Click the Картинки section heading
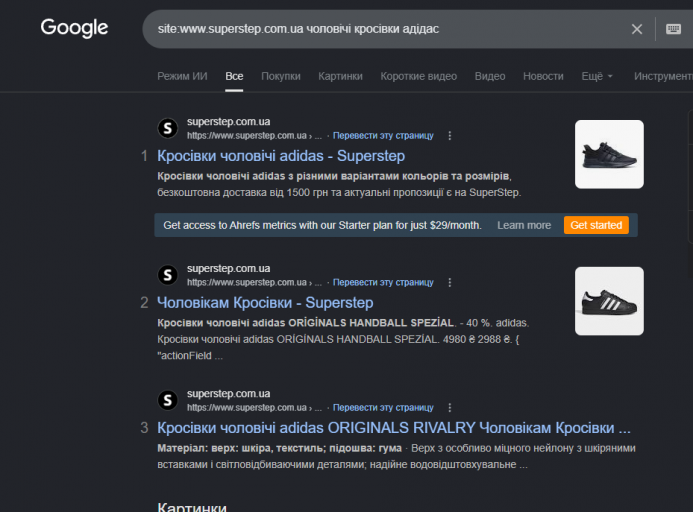This screenshot has height=512, width=693. tap(192, 507)
